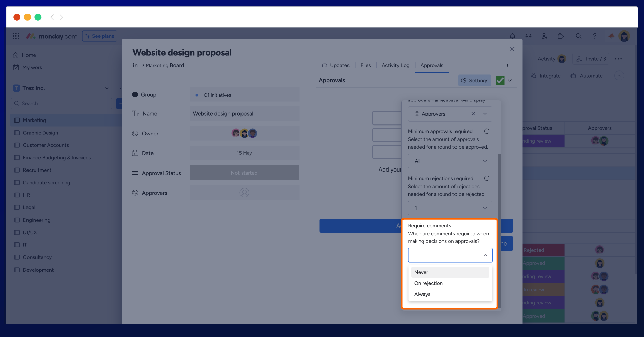This screenshot has width=644, height=337.
Task: Open the Minimum approvals required dropdown
Action: click(x=450, y=161)
